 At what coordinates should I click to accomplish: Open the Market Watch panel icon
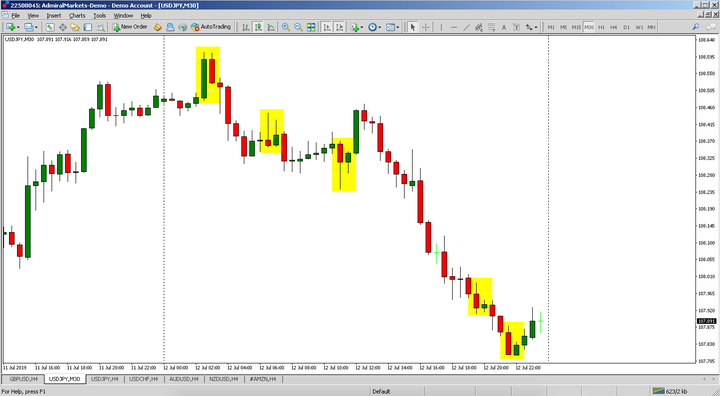(50, 27)
